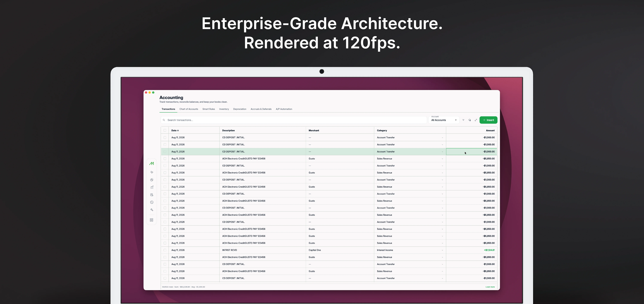644x304 pixels.
Task: Click the Load more link
Action: pyautogui.click(x=490, y=287)
